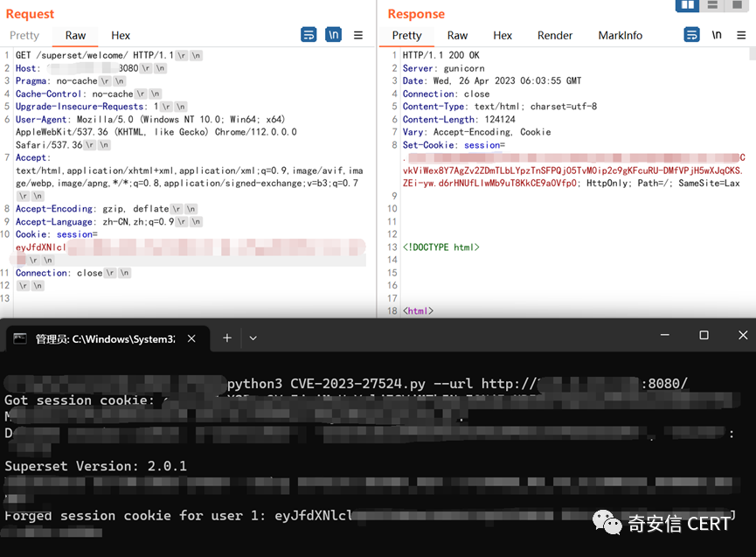This screenshot has height=557, width=756.
Task: Click the 'Forged session cookie for user 1' line
Action: [135, 516]
